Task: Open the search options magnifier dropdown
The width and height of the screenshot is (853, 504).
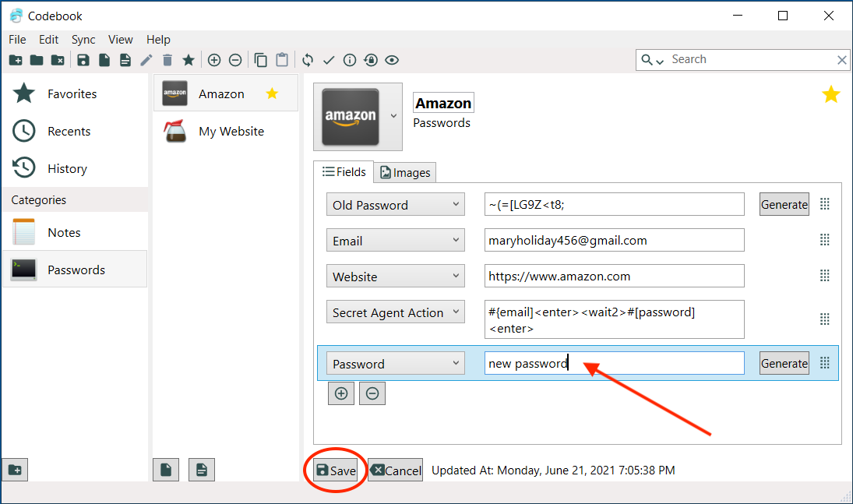Action: (652, 60)
